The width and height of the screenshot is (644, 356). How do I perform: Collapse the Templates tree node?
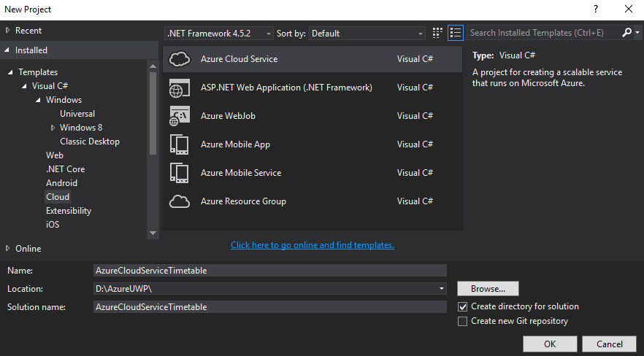point(11,73)
